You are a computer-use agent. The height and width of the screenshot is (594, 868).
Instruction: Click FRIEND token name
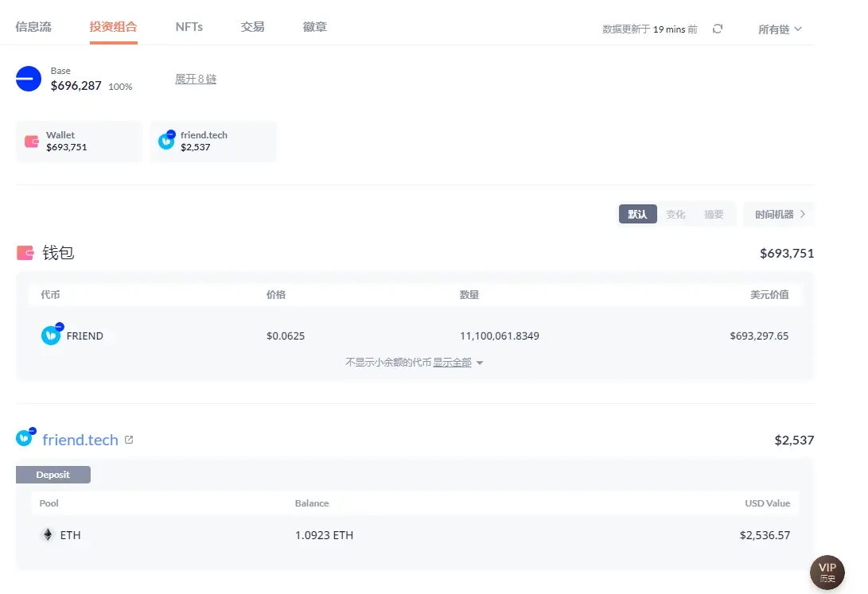coord(84,336)
